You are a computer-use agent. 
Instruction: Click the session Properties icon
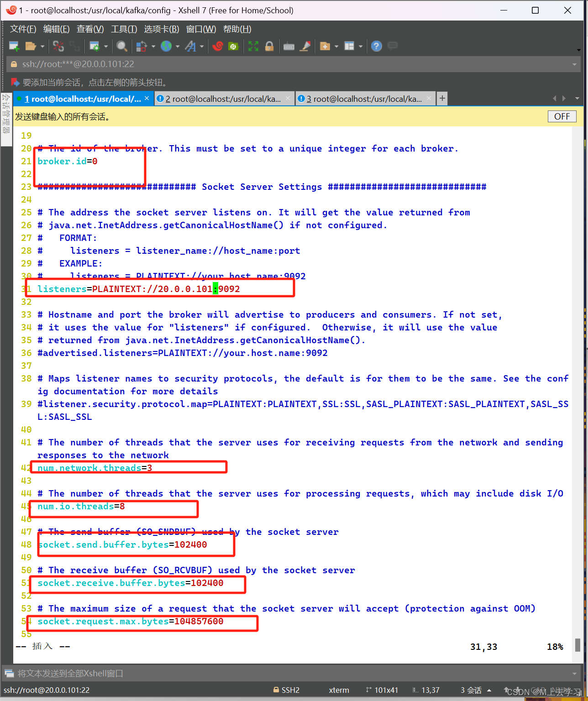[x=94, y=46]
